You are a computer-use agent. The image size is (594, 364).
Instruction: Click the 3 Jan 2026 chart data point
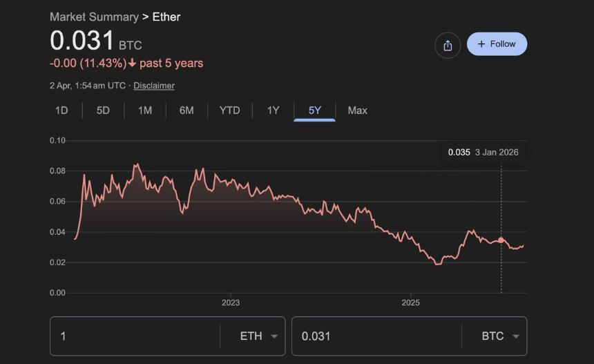click(501, 240)
